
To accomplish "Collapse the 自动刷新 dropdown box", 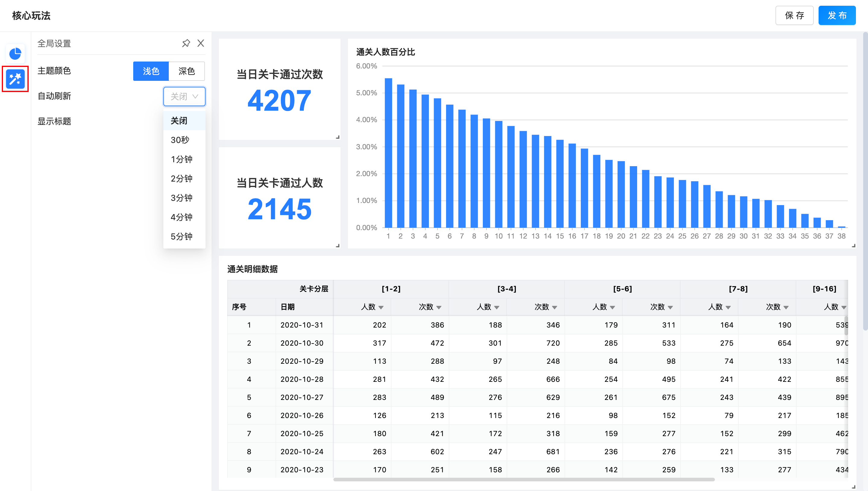I will click(x=184, y=97).
